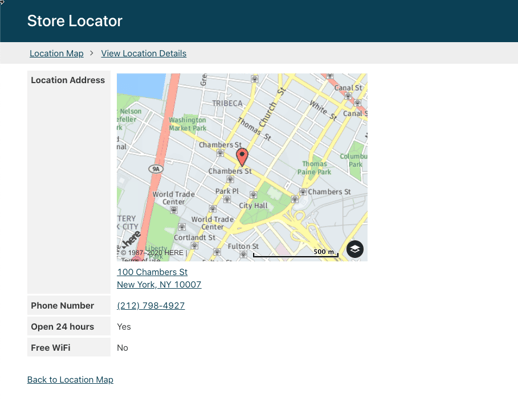Click the New York, NY 10007 link

click(x=159, y=285)
